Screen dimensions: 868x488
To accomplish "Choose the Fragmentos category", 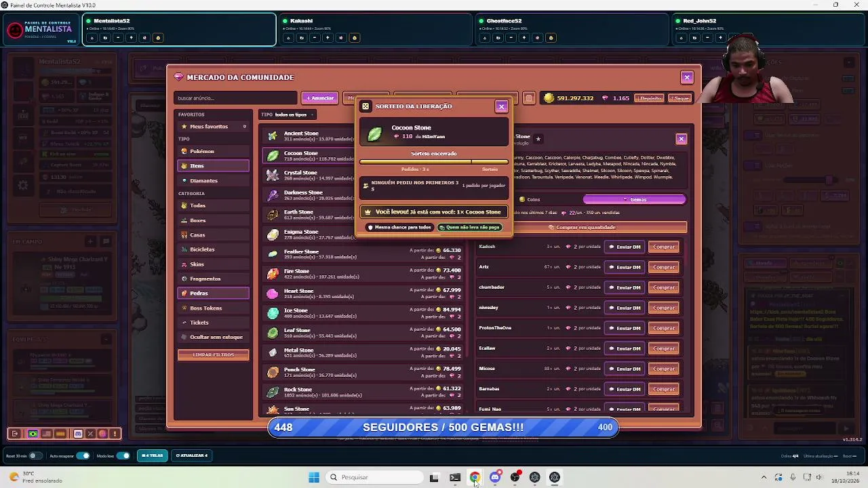I will [x=213, y=279].
